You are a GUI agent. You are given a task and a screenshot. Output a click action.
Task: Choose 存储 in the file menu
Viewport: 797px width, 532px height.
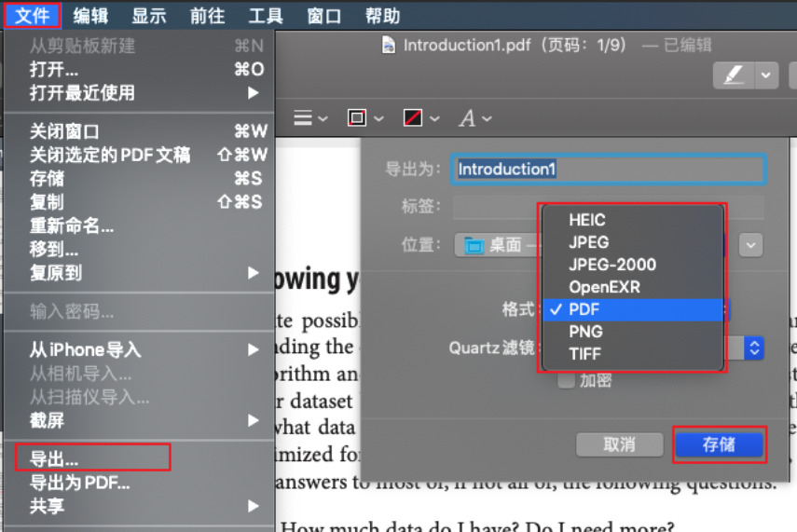point(139,178)
